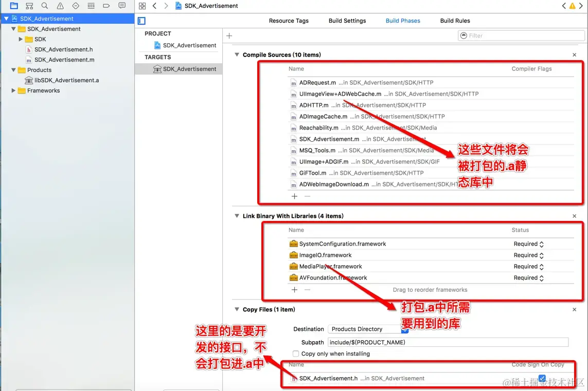Change SystemConfiguration.framework Required status

coord(528,244)
